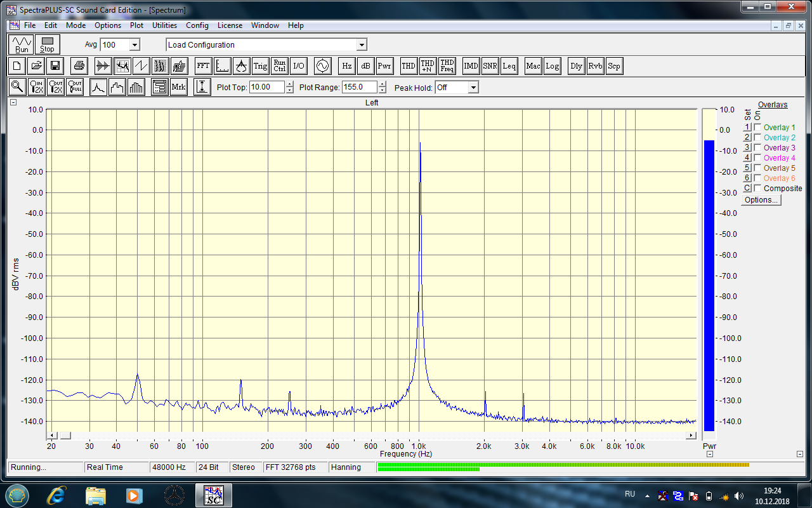Open the Config menu

click(197, 25)
